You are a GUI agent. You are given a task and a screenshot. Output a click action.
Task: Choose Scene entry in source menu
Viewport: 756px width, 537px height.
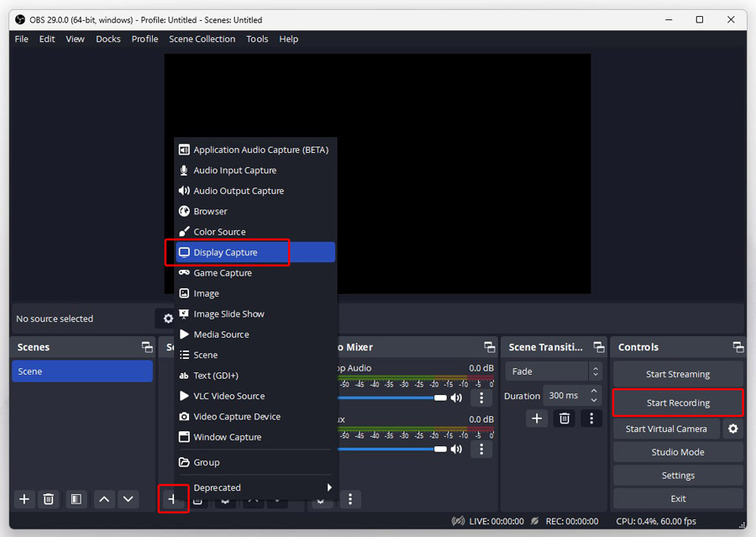point(255,355)
